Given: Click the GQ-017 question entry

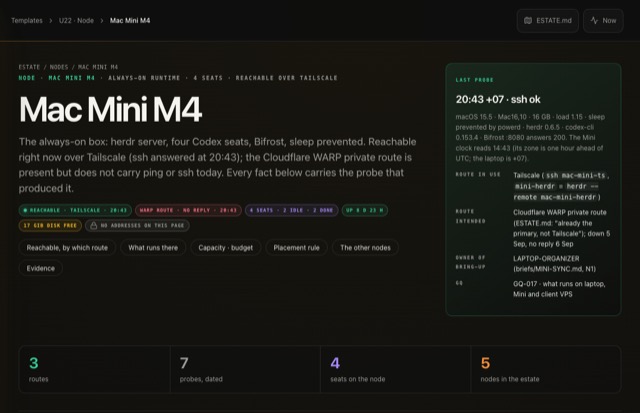Looking at the screenshot, I should [x=559, y=289].
